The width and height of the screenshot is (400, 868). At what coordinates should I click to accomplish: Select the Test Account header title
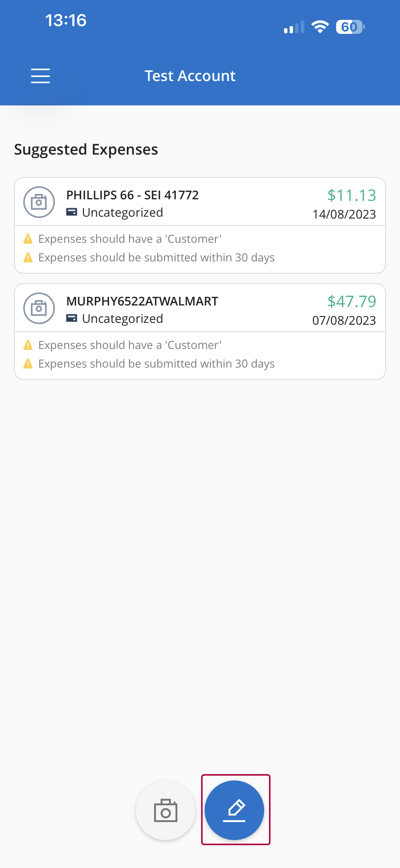click(190, 76)
